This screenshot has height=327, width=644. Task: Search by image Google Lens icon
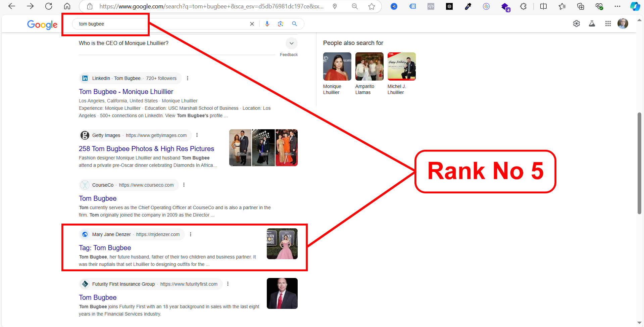(281, 24)
